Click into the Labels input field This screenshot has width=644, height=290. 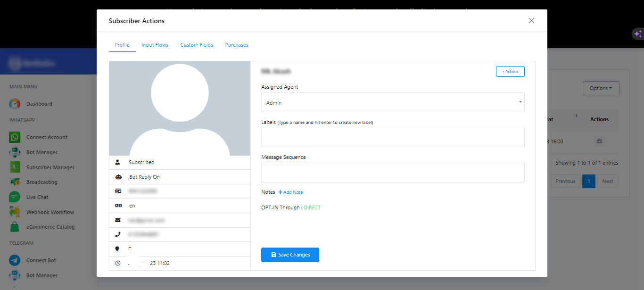click(x=392, y=137)
